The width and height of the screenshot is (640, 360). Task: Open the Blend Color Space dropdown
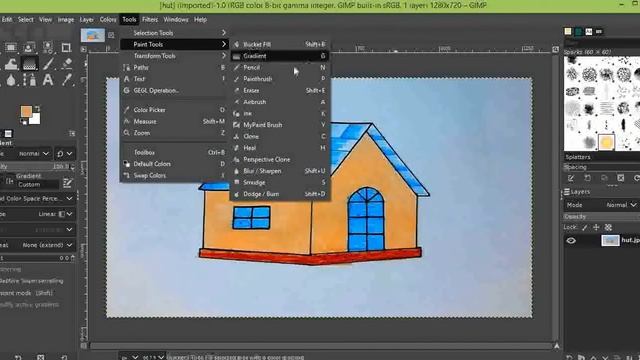(x=37, y=198)
